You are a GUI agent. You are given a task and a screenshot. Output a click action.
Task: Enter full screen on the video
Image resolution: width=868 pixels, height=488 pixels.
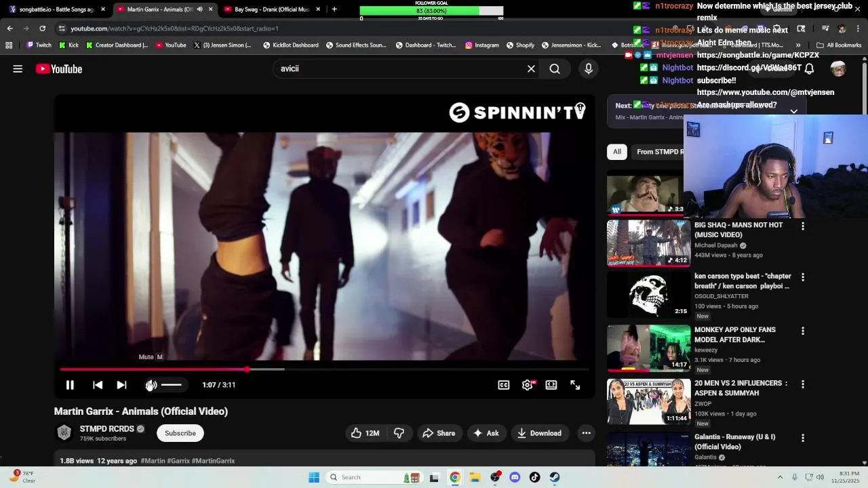click(575, 385)
